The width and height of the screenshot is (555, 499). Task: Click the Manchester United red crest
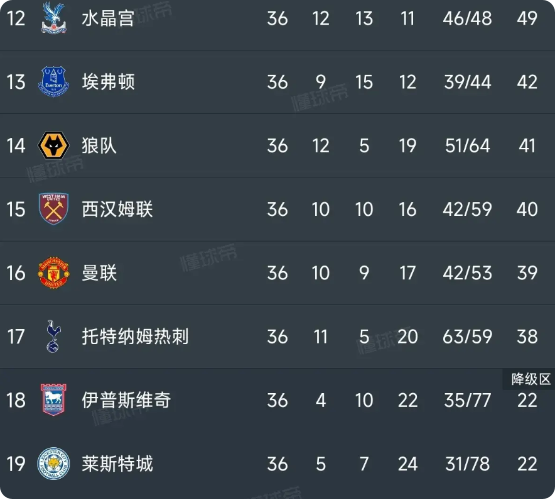coord(53,273)
